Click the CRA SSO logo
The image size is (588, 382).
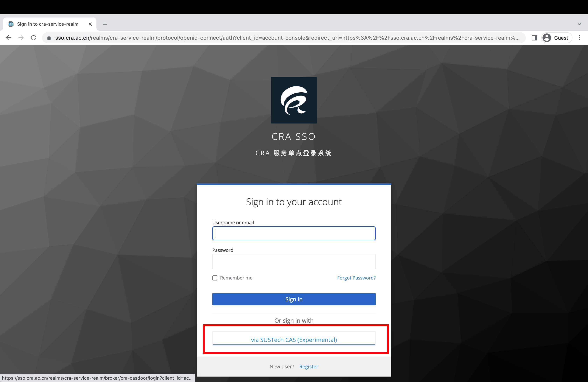tap(294, 100)
